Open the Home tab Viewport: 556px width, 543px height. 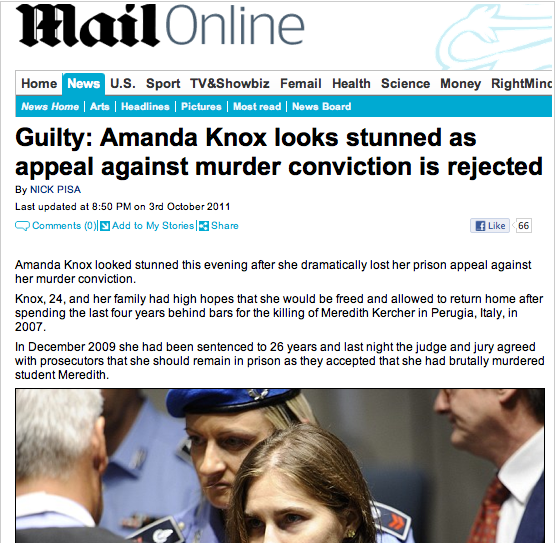(39, 84)
